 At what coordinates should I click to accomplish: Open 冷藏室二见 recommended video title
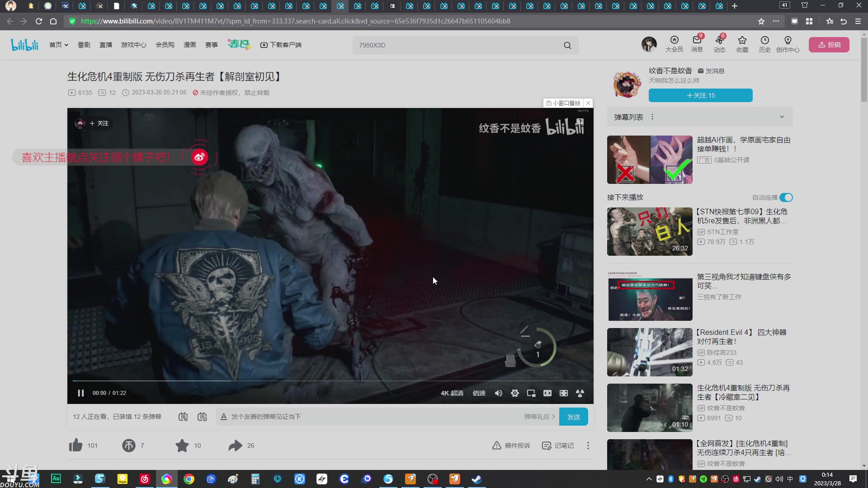(x=743, y=392)
